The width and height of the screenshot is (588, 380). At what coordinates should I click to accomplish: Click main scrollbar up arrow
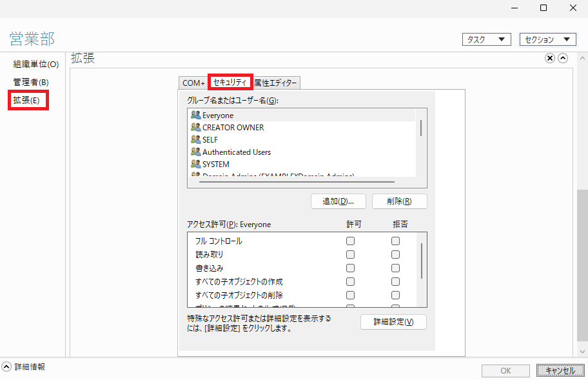click(x=582, y=58)
